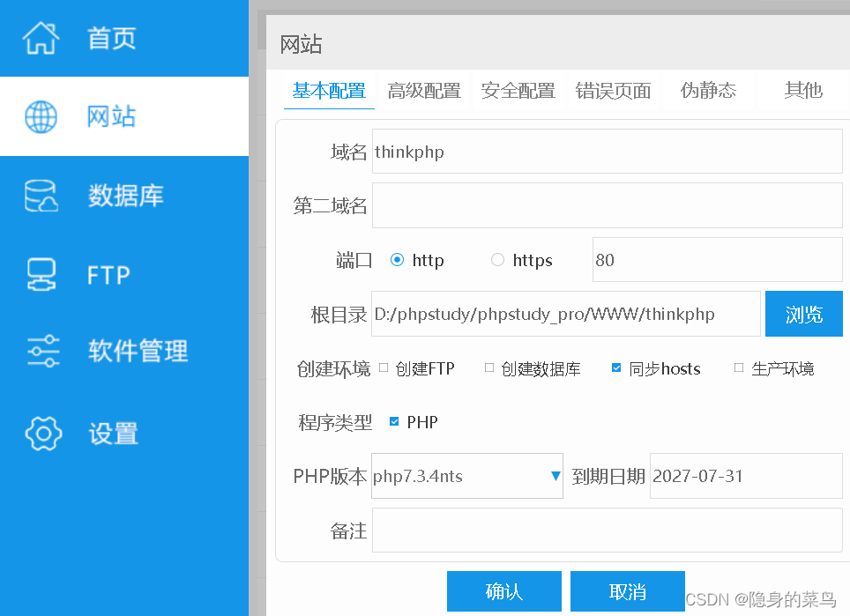
Task: Open the PHP版本 dropdown php7.3.4nts
Action: coord(467,476)
